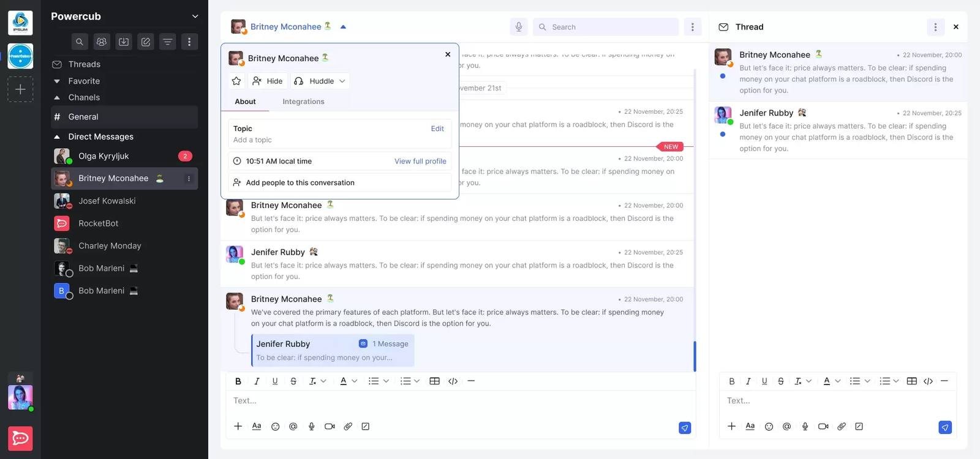Toggle italic formatting in thread editor
The width and height of the screenshot is (980, 459).
pos(748,381)
